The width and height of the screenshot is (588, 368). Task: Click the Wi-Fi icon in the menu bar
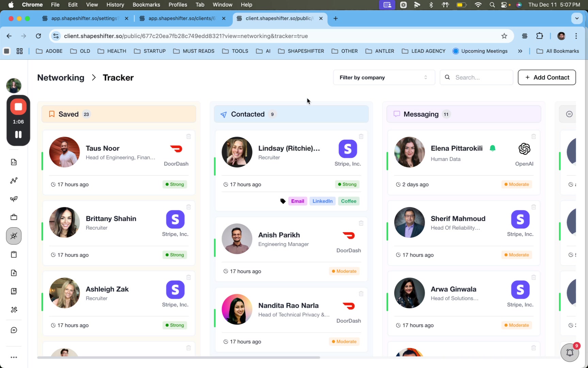tap(478, 5)
